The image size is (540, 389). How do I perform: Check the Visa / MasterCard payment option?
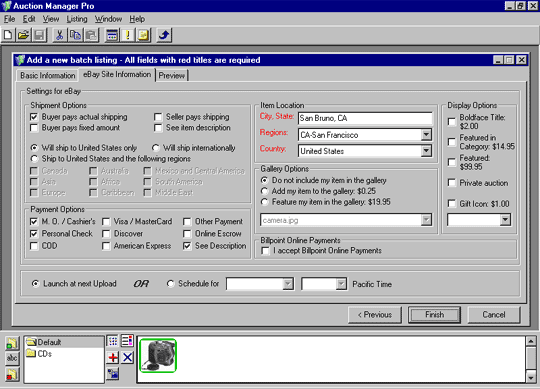point(106,222)
